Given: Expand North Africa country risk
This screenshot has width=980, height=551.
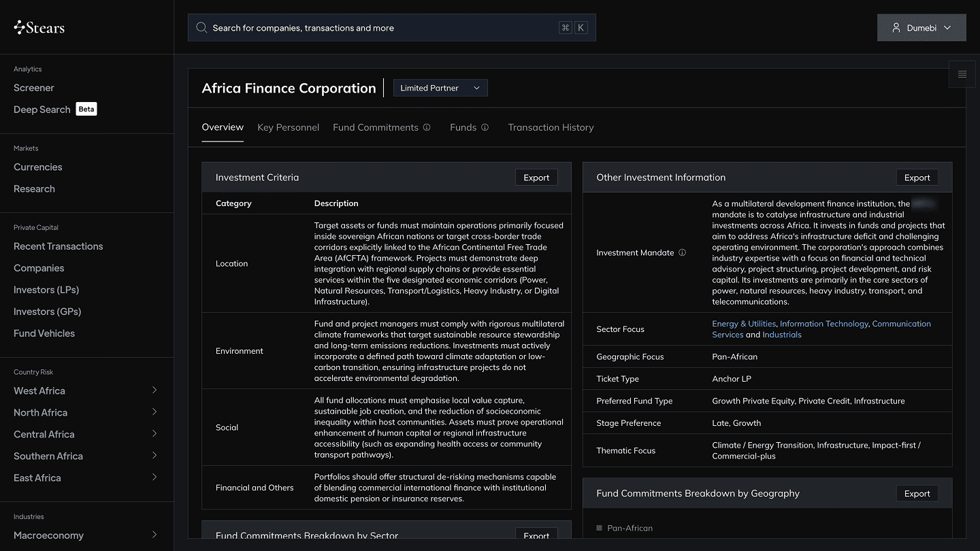Looking at the screenshot, I should [x=154, y=412].
